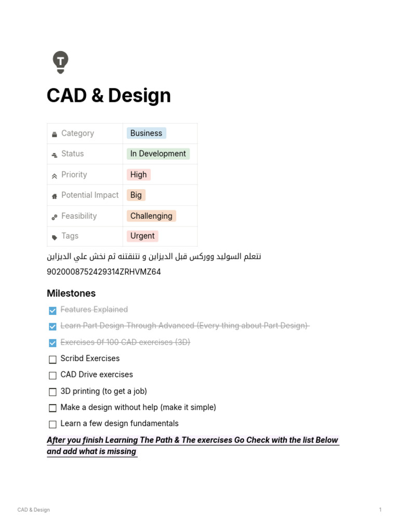Open the In Development status dropdown
The width and height of the screenshot is (399, 532).
point(158,154)
